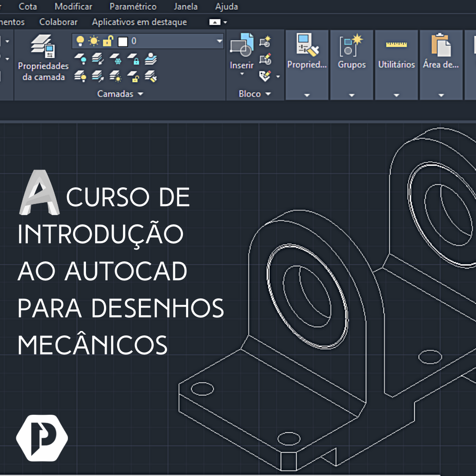Toggle layer freeze with the sun icon

click(94, 41)
